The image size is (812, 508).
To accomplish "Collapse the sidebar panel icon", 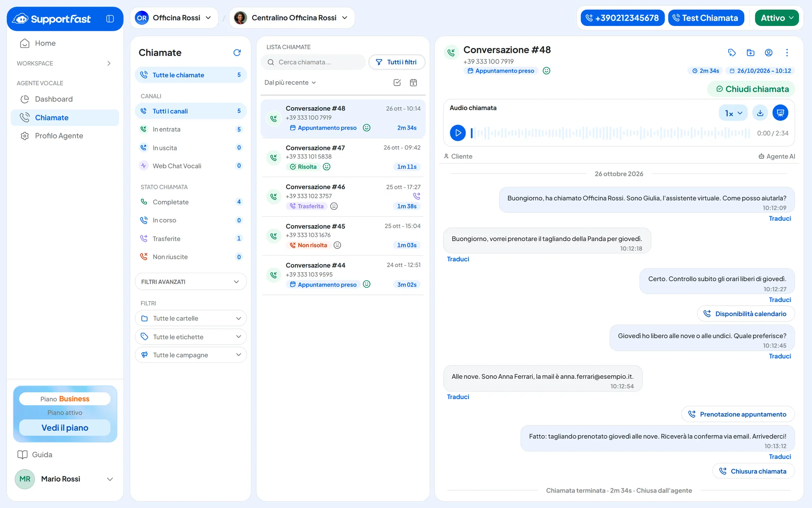I will click(110, 19).
